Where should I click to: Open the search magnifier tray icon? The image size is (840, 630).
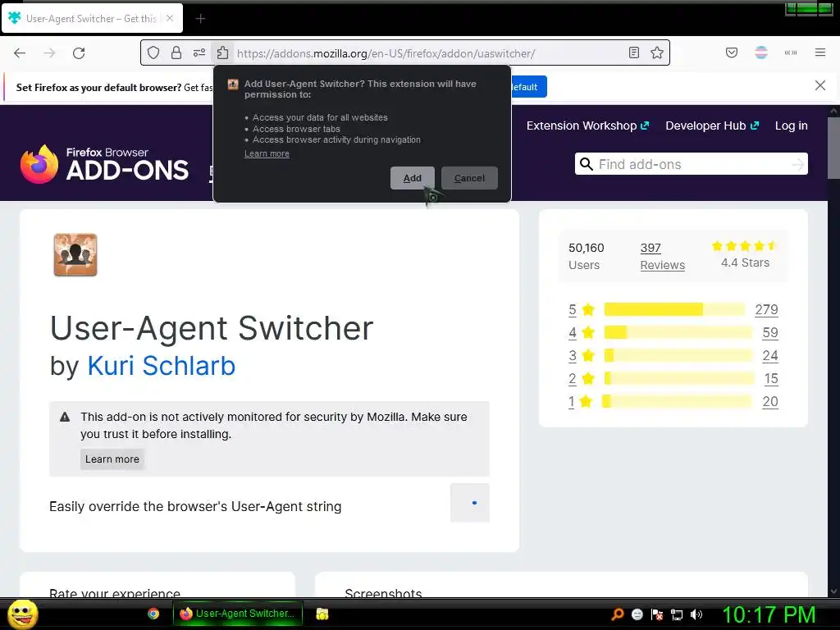617,614
